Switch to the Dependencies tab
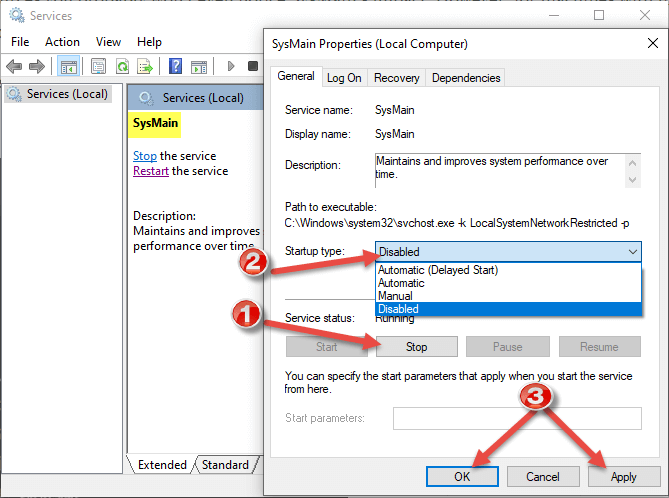This screenshot has height=498, width=669. pos(466,78)
